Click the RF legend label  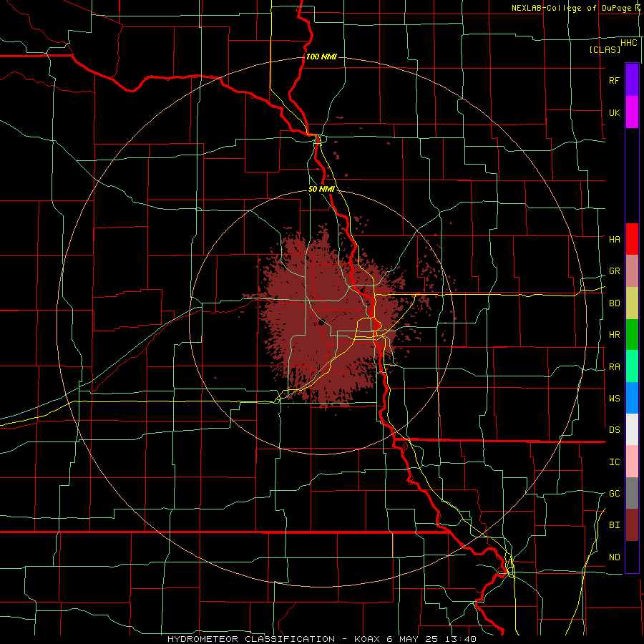coord(614,80)
